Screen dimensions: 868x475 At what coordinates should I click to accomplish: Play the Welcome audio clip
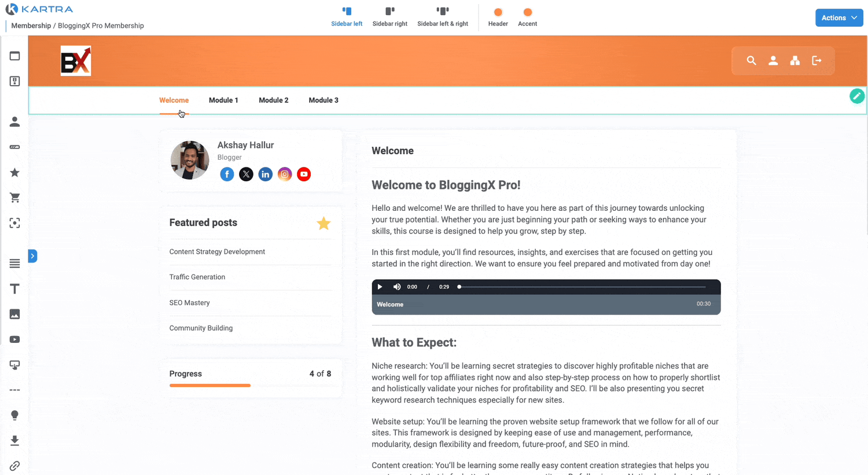pyautogui.click(x=380, y=287)
